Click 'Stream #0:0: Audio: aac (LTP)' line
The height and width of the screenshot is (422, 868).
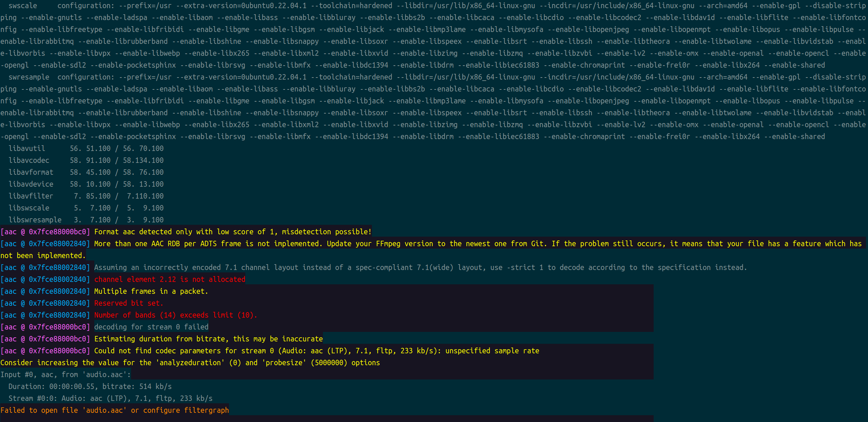[x=111, y=399]
